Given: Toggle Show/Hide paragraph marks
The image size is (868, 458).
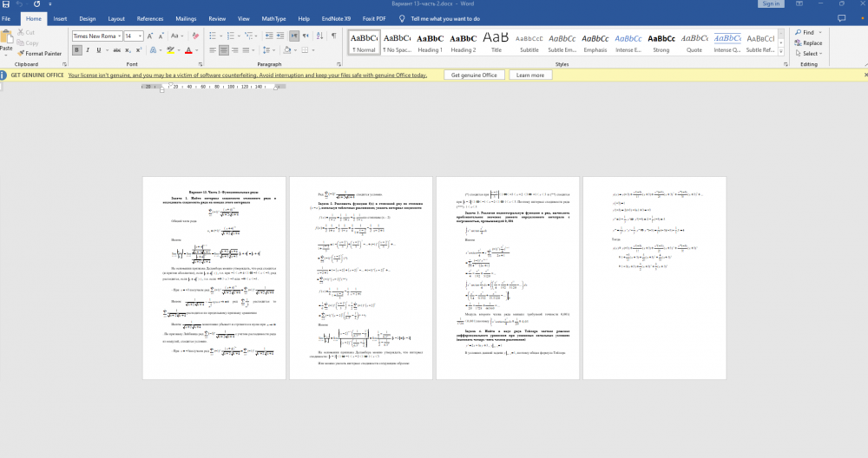Looking at the screenshot, I should click(334, 36).
